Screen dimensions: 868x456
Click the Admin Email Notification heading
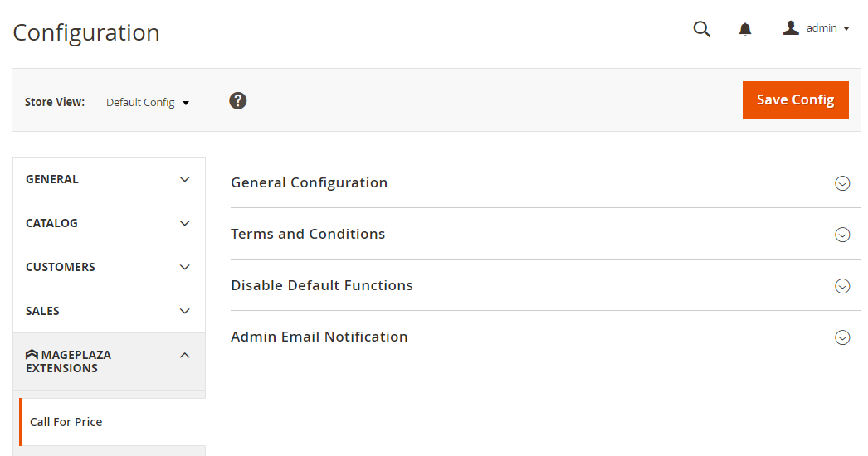click(x=319, y=337)
